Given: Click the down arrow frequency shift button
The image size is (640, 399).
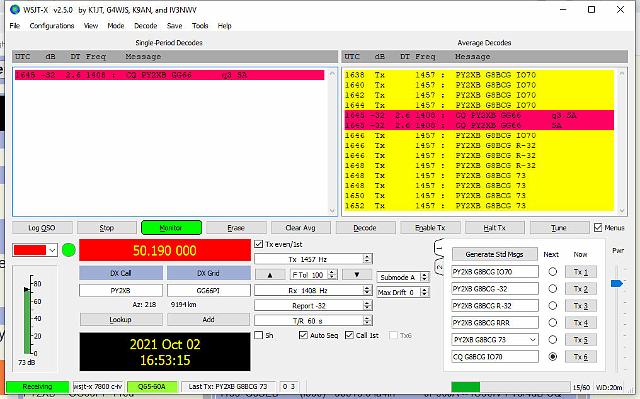Looking at the screenshot, I should click(357, 275).
